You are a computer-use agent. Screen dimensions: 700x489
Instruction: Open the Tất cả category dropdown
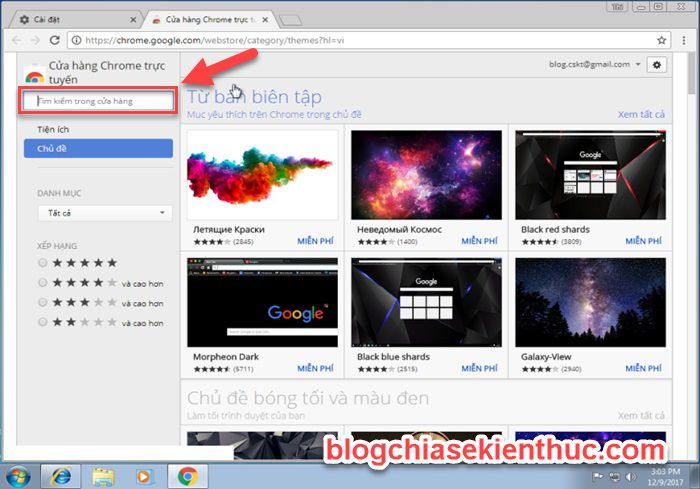point(105,213)
